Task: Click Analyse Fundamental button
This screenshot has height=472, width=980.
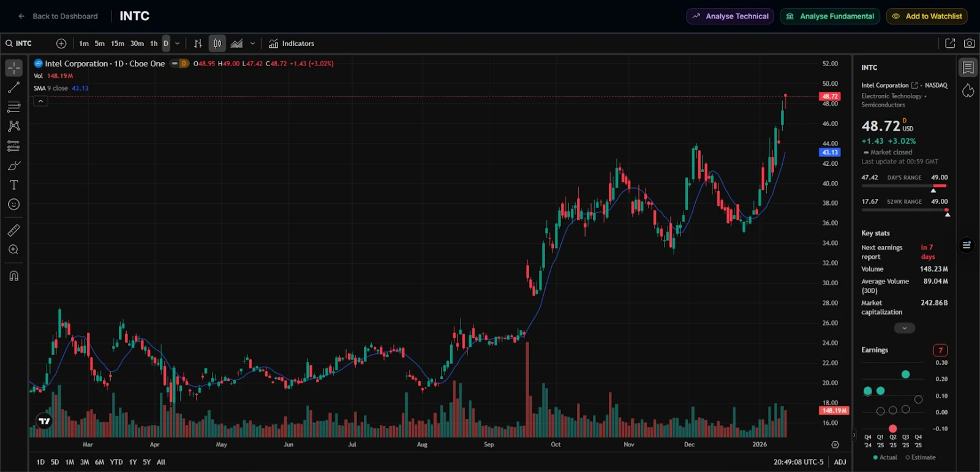Action: (x=830, y=17)
